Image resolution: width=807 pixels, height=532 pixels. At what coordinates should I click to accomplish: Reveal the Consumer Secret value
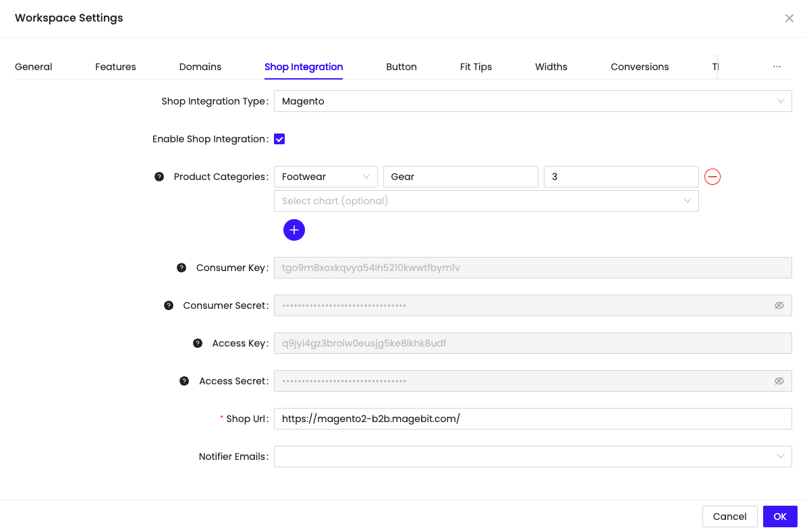[779, 305]
